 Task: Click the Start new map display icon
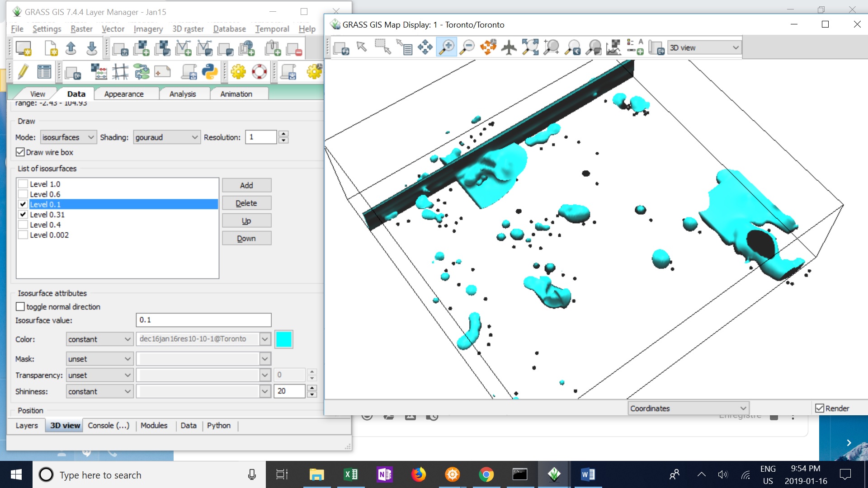tap(24, 48)
